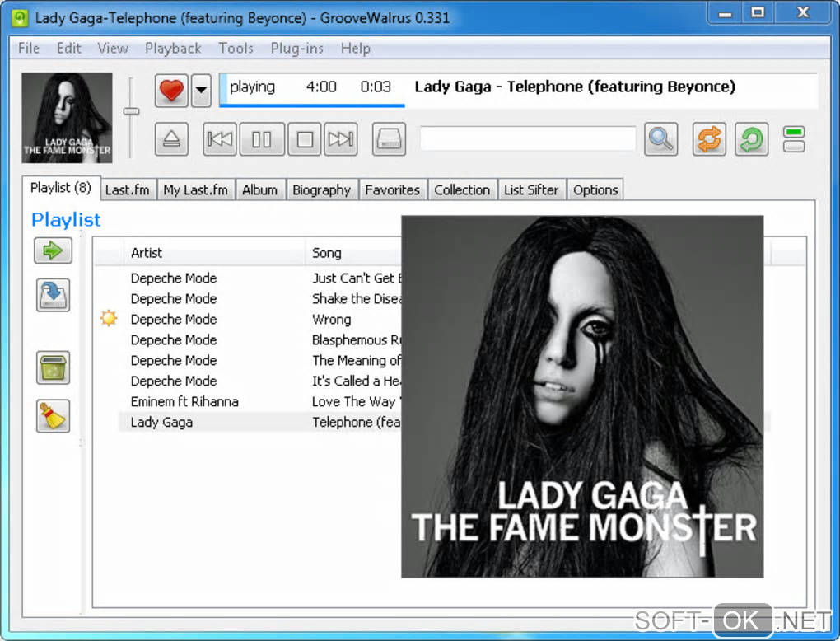Open the Edit menu
Screen dimensions: 840x641
point(68,49)
